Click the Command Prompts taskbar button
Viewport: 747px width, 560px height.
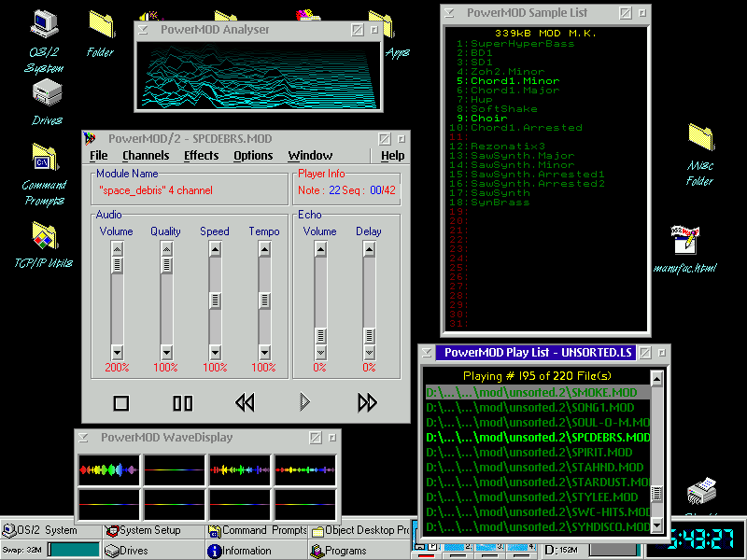click(x=256, y=530)
